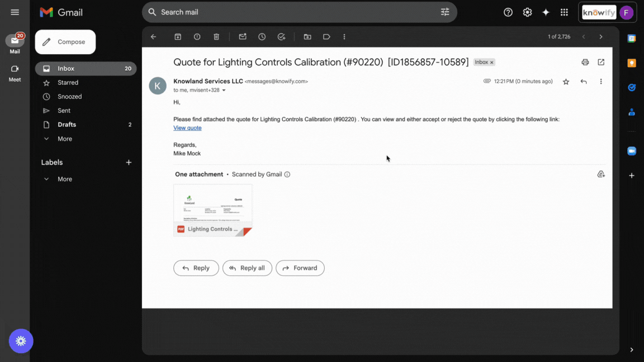Delete the email with the trash icon

coord(216,37)
